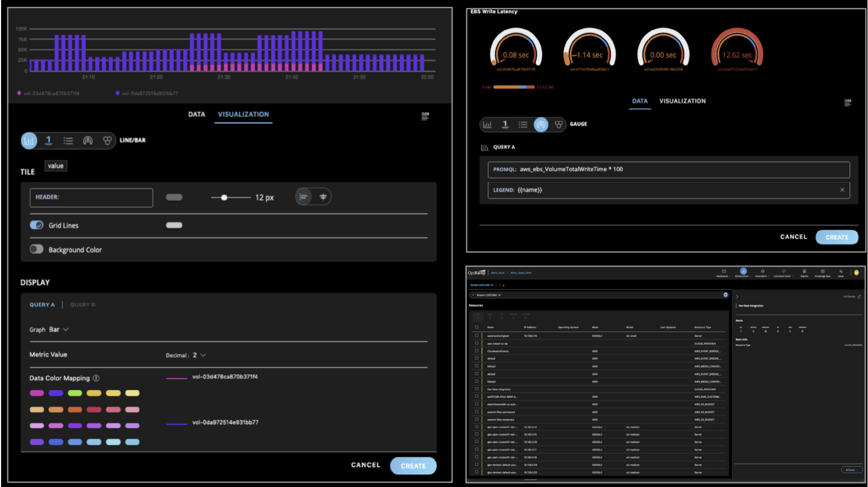
Task: Open the Setup icon in OpsRamp navigation
Action: [841, 271]
